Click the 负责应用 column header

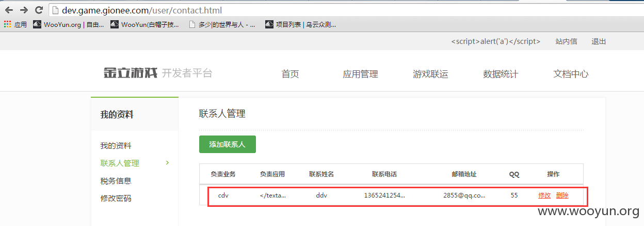[272, 174]
